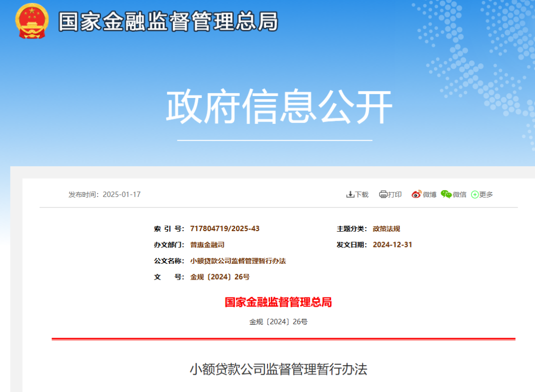Click the 微博 share label

click(429, 195)
